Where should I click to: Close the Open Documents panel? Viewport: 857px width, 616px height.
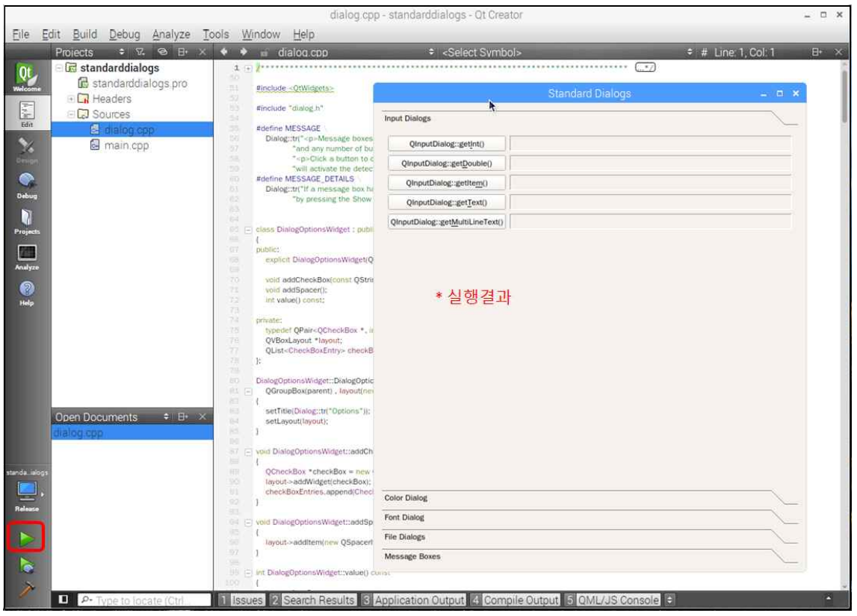coord(202,417)
